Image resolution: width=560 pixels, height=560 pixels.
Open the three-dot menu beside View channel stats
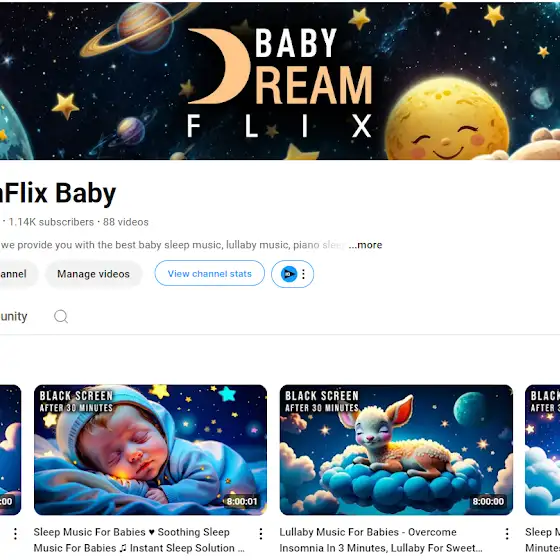304,274
